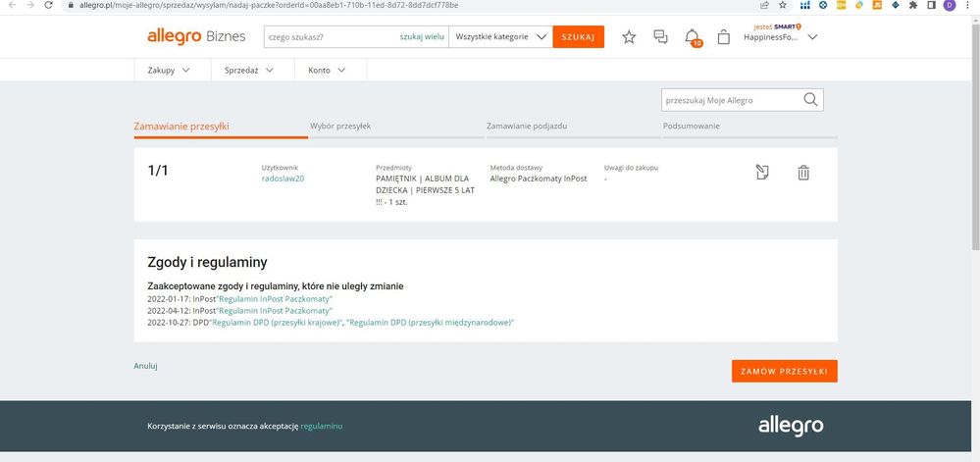The height and width of the screenshot is (462, 980).
Task: Open the notifications bell with 10 badge
Action: [x=693, y=37]
